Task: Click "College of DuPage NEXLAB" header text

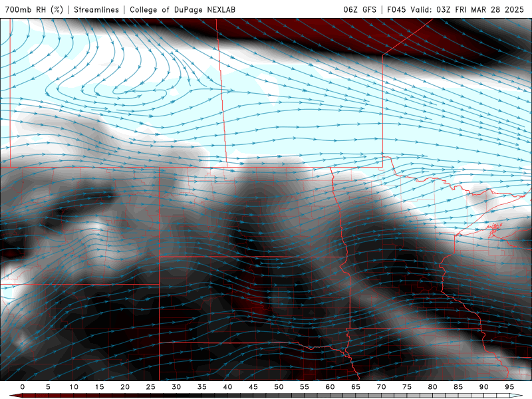Action: point(182,9)
